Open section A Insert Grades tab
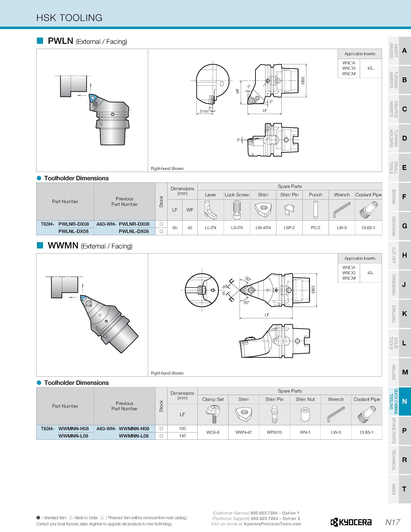Viewport: 411px width, 532px height. 399,51
